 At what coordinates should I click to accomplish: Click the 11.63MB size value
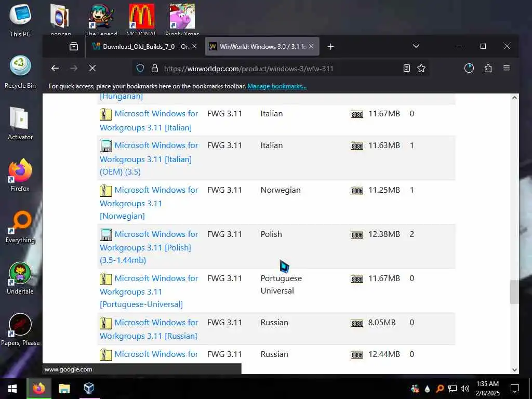point(384,145)
